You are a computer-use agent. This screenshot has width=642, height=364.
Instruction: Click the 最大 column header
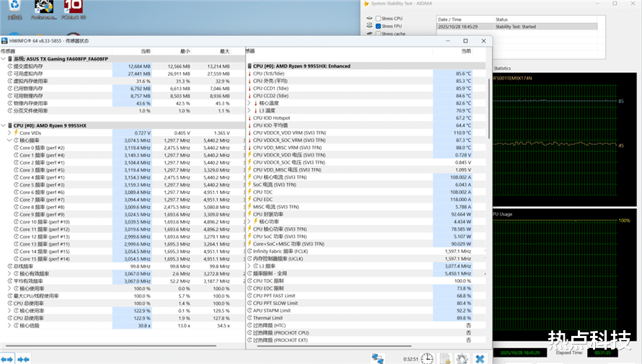(224, 51)
